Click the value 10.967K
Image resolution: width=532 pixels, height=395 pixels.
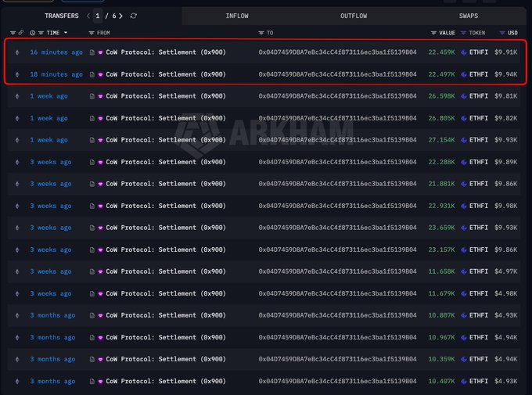(441, 338)
